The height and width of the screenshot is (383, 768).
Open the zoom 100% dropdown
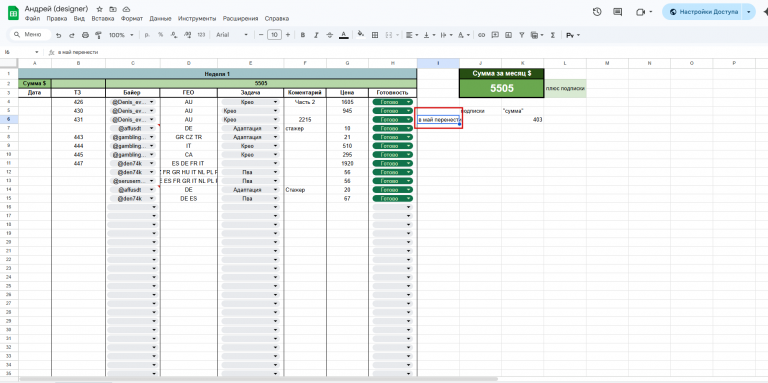121,35
